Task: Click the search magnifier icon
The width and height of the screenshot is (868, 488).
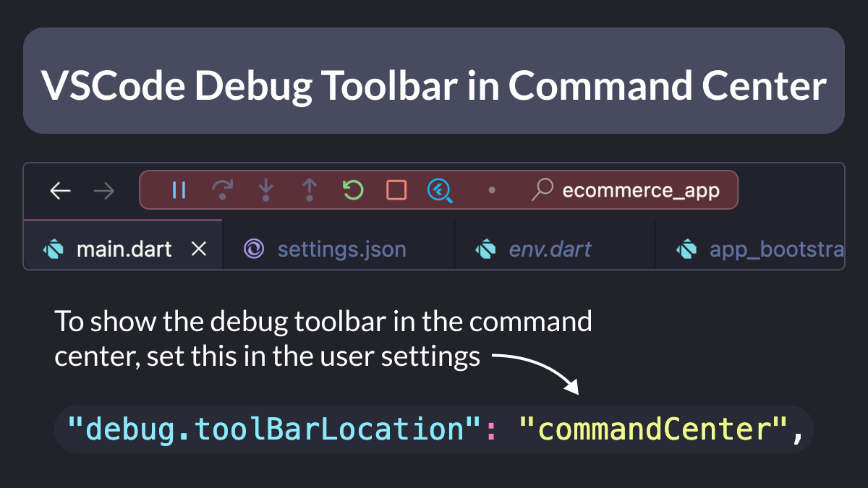Action: [x=542, y=190]
